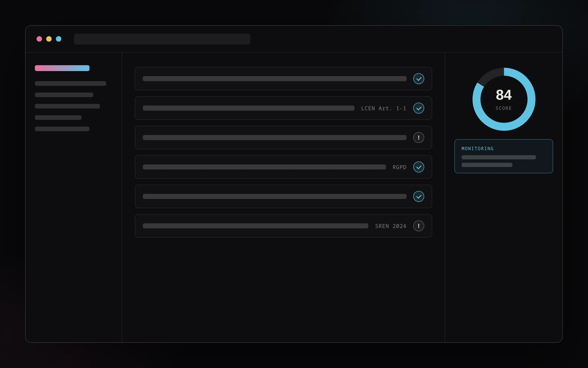Click the blue window control dot

pos(59,39)
